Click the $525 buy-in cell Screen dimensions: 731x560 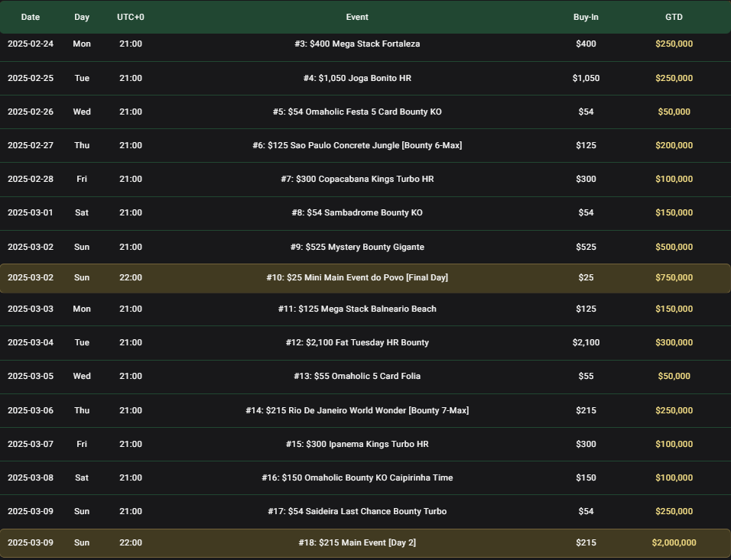tap(586, 247)
